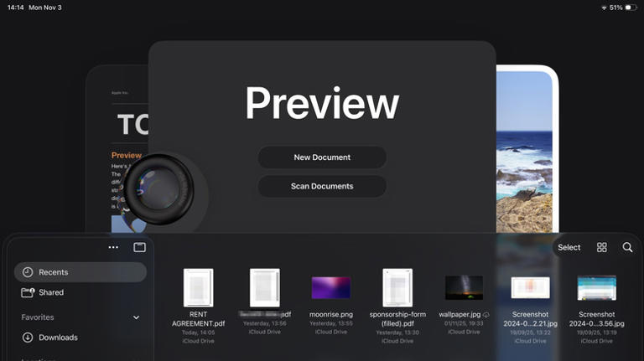The width and height of the screenshot is (644, 361).
Task: Click the 51% battery percentage text
Action: [615, 8]
